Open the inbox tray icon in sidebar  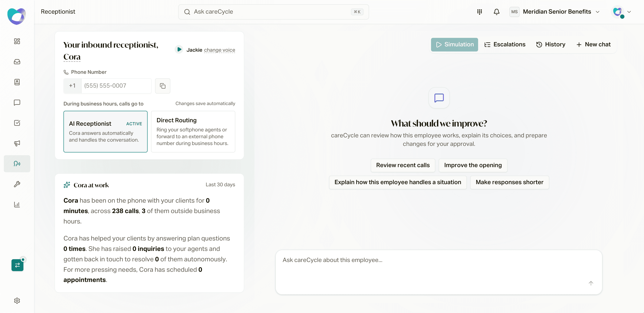coord(17,62)
